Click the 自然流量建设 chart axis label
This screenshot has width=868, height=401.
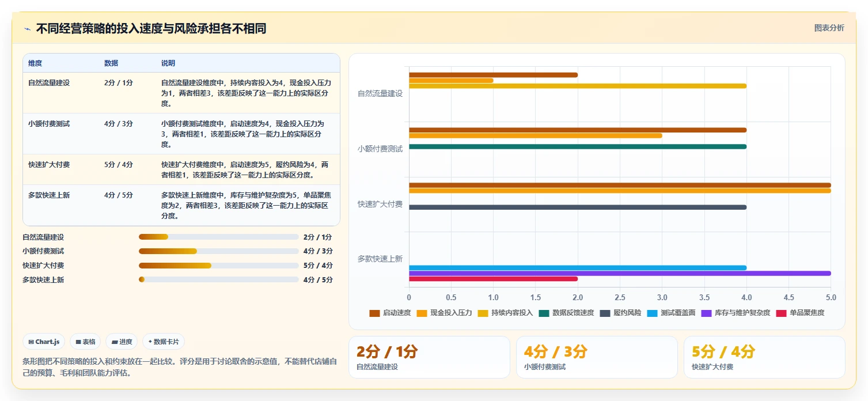click(380, 93)
